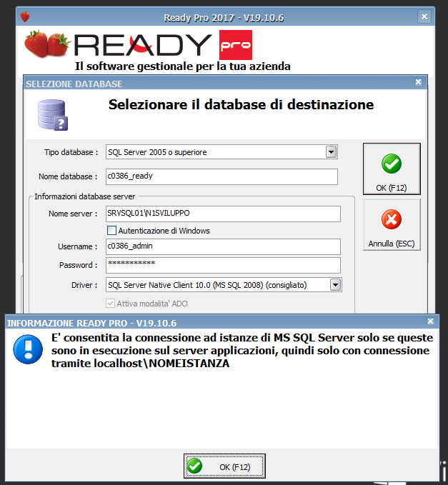The height and width of the screenshot is (485, 448).
Task: Cancel with Annulla (ESC) button
Action: click(392, 225)
